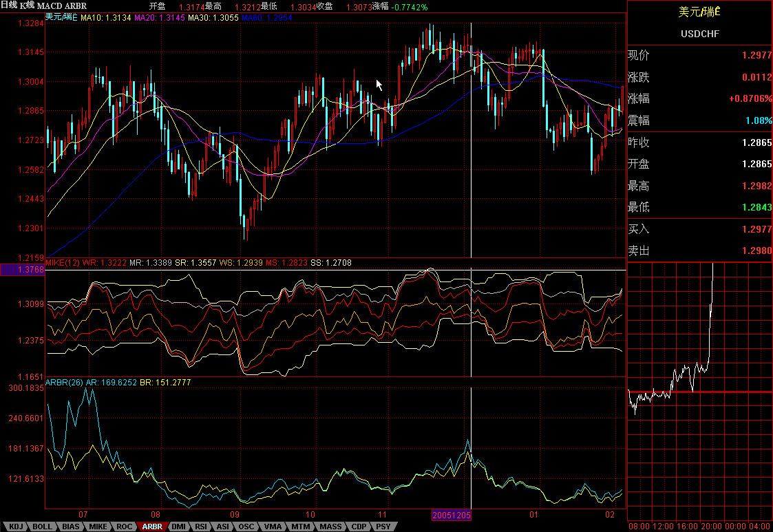773x532 pixels.
Task: Click the MIKE(12) indicator title
Action: click(x=63, y=263)
